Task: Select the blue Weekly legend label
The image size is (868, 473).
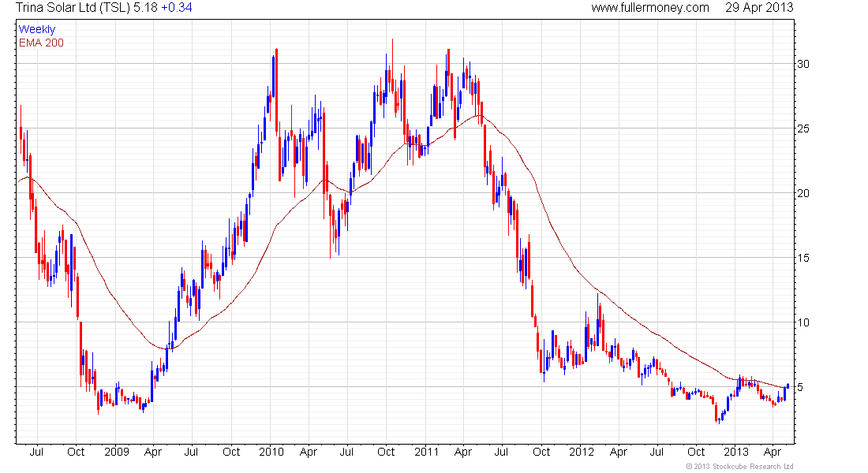Action: click(x=37, y=29)
